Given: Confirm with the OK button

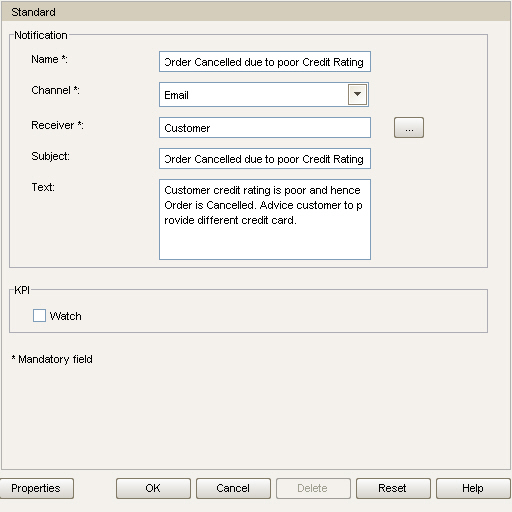Looking at the screenshot, I should pos(153,488).
